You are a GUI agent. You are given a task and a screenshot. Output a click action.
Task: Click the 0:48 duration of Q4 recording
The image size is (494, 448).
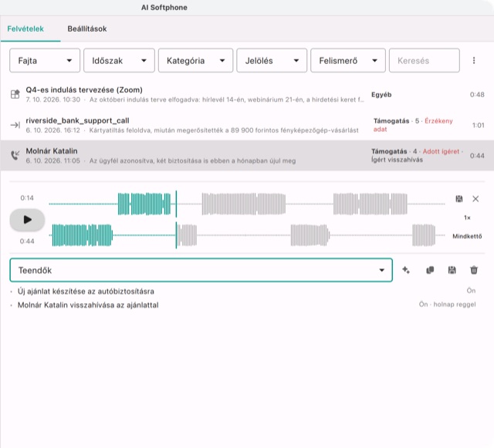pos(477,94)
